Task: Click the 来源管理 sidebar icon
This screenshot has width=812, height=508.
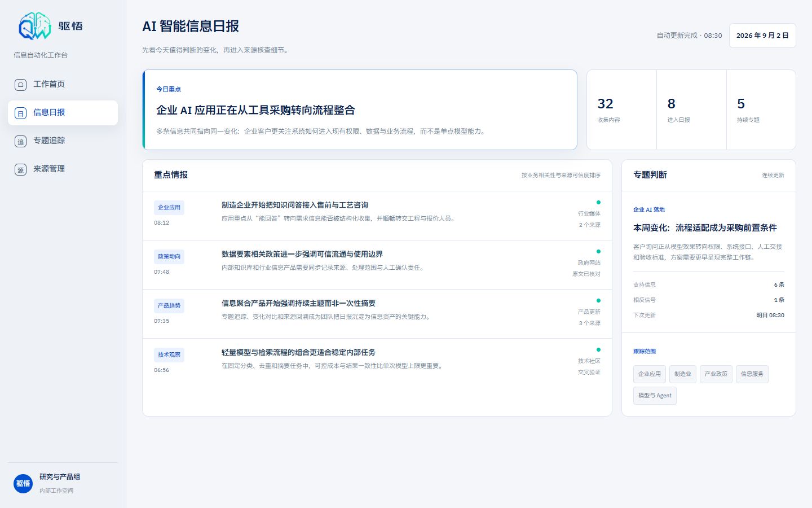Action: [x=20, y=169]
